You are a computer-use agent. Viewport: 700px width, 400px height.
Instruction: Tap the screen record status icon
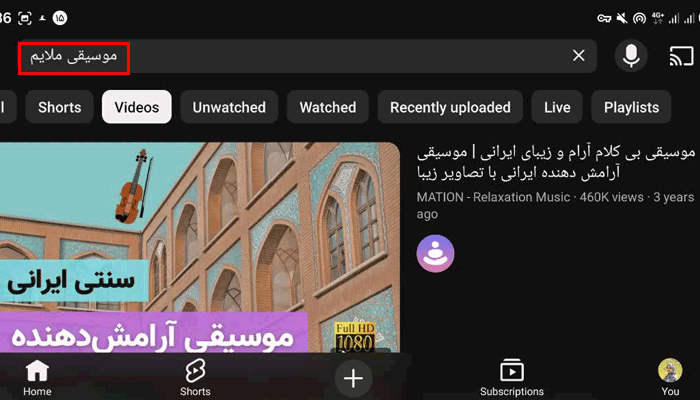tap(25, 18)
